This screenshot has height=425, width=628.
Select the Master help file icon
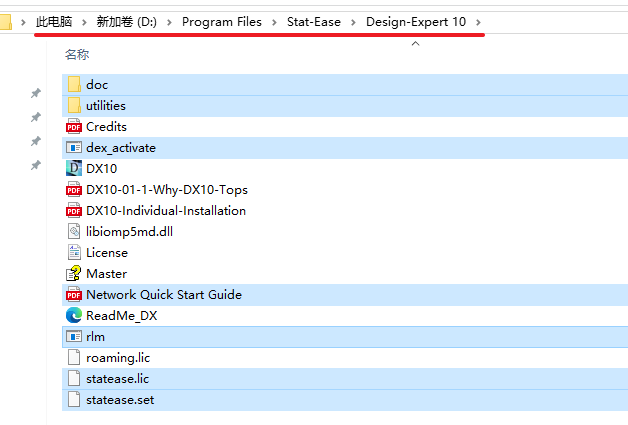coord(73,274)
